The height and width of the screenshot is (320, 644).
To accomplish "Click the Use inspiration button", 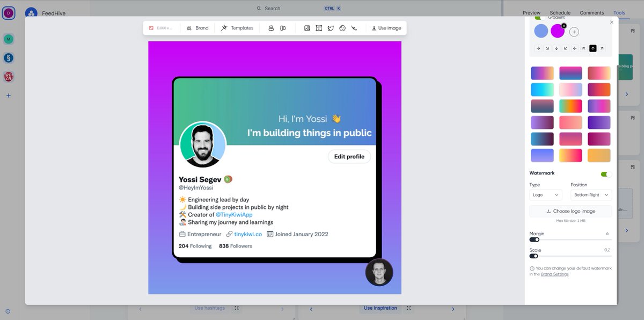I will tap(380, 308).
